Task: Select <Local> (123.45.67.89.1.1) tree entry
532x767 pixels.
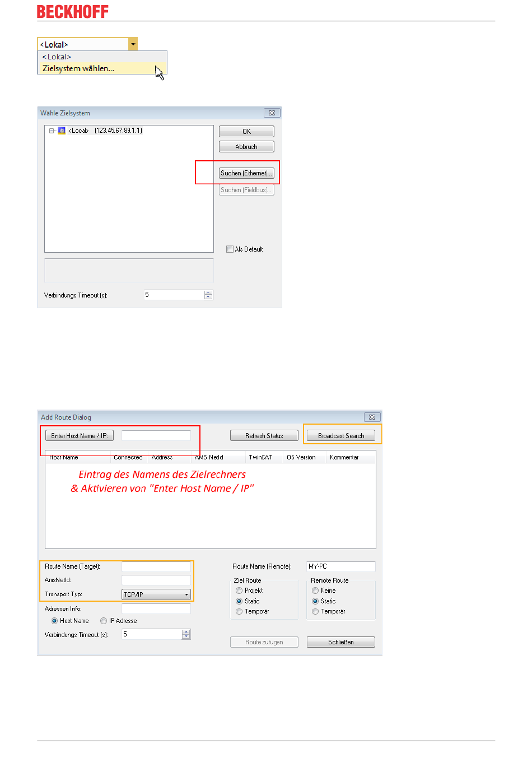Action: pyautogui.click(x=105, y=131)
